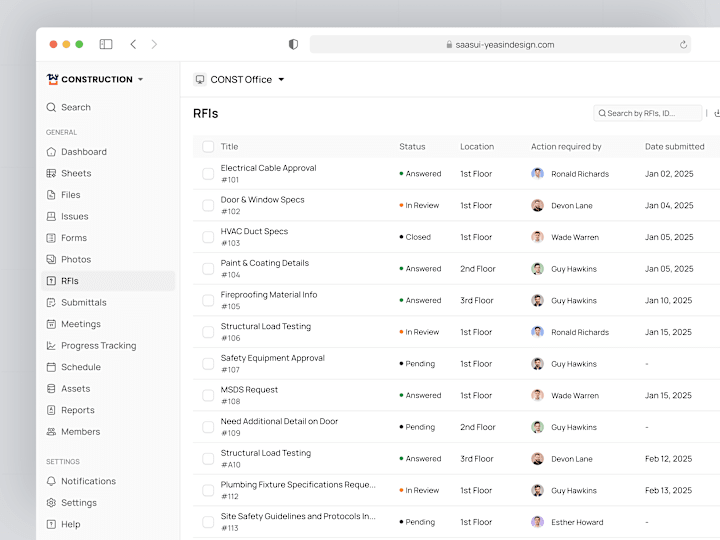Sort by Date submitted column header

click(x=675, y=146)
